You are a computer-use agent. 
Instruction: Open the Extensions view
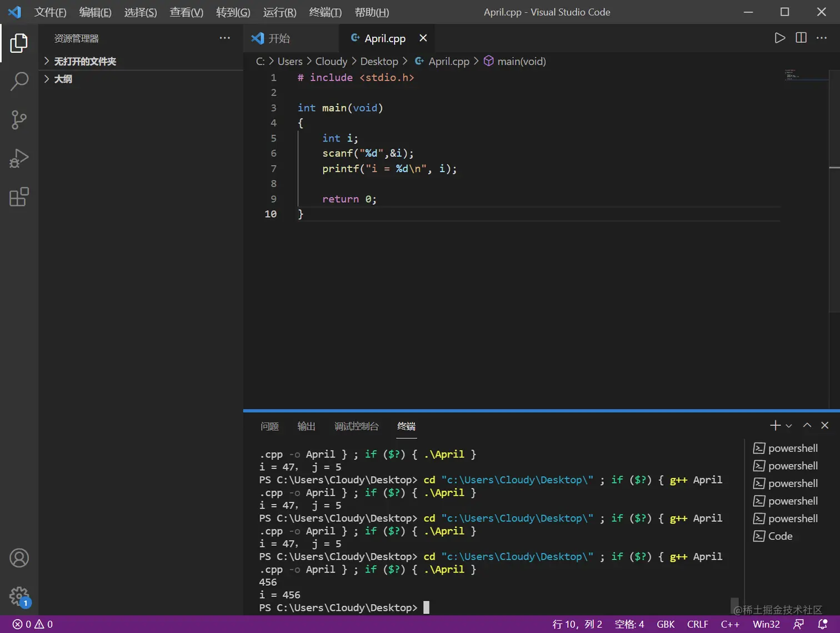coord(19,197)
